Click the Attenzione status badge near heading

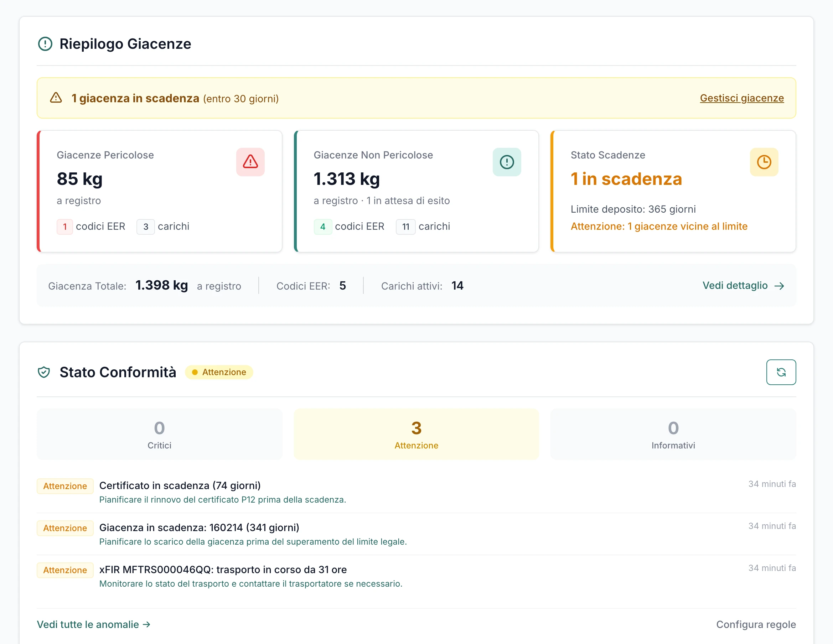point(219,372)
